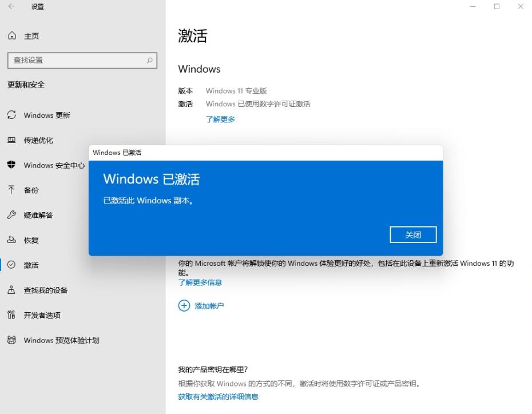Open Windows 预览体验计划 via its ninja-cat icon
Screen dimensions: 532x414
pos(11,340)
